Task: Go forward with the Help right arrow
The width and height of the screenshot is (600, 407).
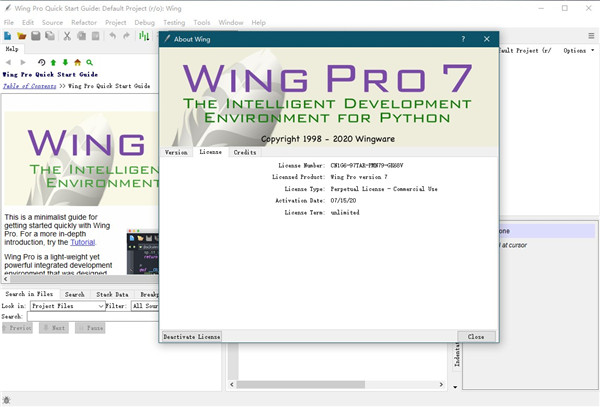Action: [x=23, y=62]
